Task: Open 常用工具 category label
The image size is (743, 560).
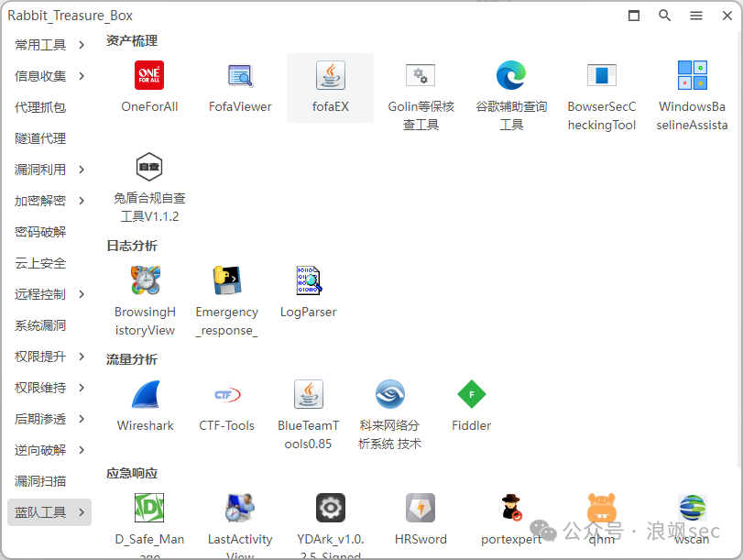Action: 40,45
